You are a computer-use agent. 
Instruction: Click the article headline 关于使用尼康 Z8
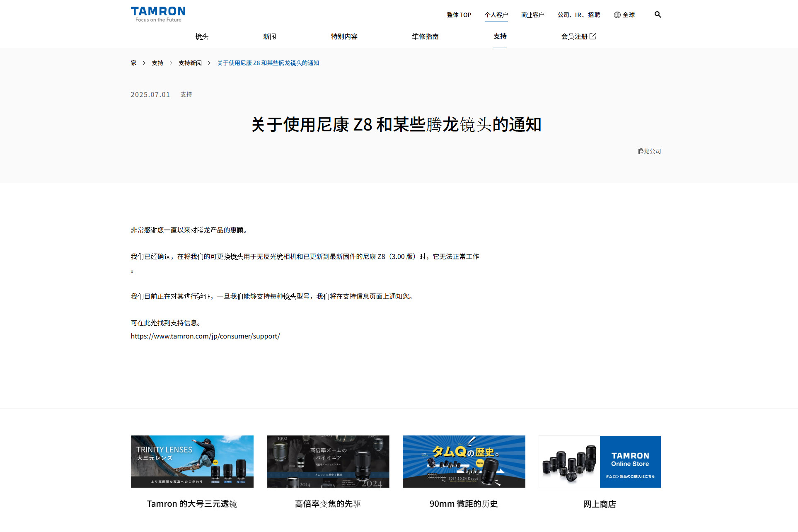397,124
